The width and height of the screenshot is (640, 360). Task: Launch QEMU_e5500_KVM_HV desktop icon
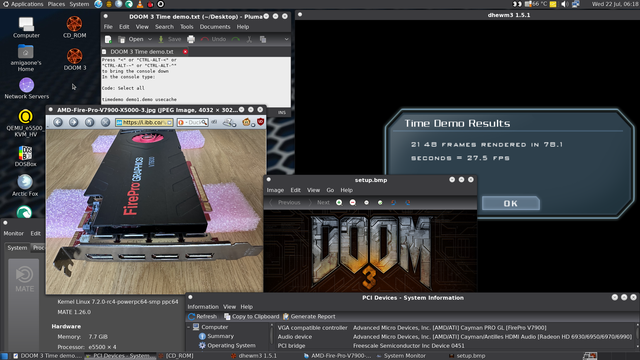click(x=25, y=123)
